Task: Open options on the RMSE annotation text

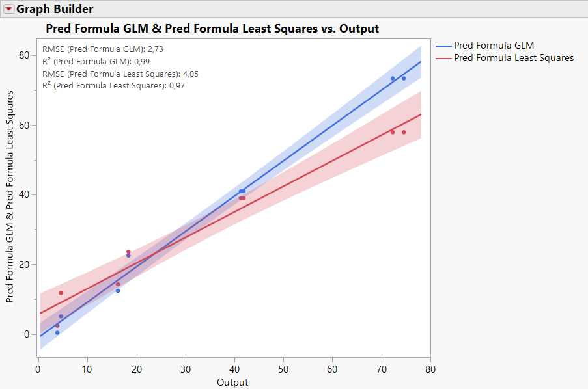Action: coord(104,48)
